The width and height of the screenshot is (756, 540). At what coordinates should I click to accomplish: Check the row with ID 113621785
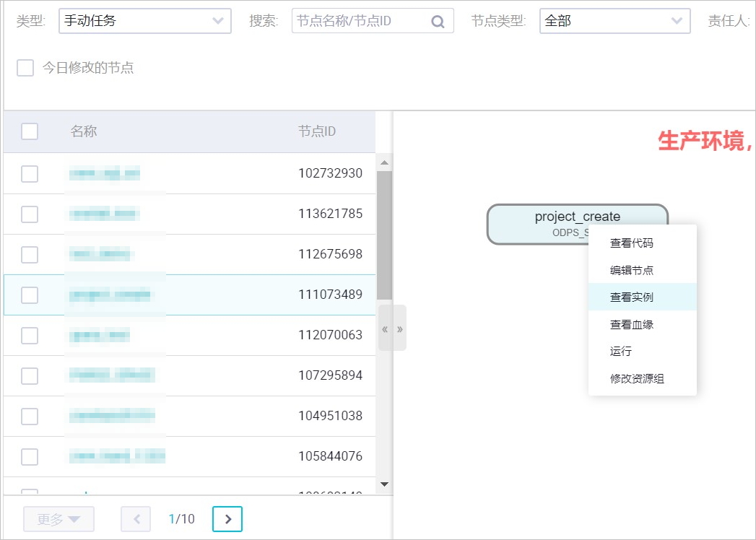[x=30, y=214]
